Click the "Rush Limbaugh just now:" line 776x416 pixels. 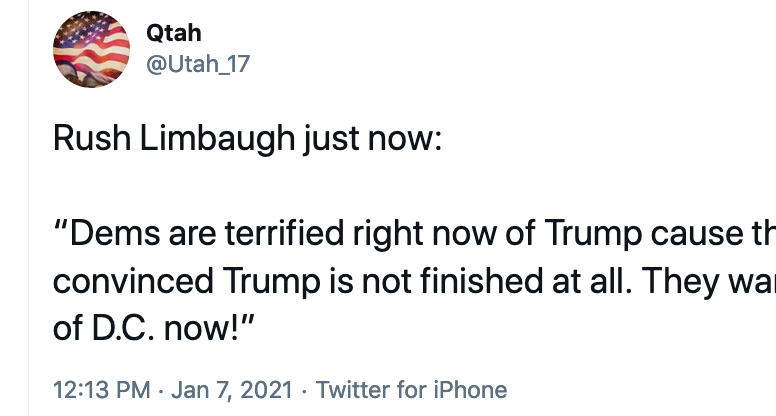(247, 139)
